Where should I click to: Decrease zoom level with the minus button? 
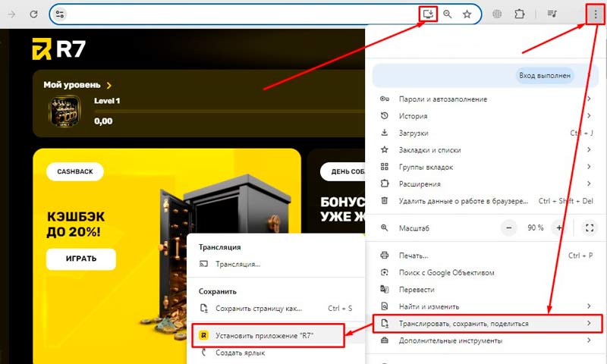(510, 227)
